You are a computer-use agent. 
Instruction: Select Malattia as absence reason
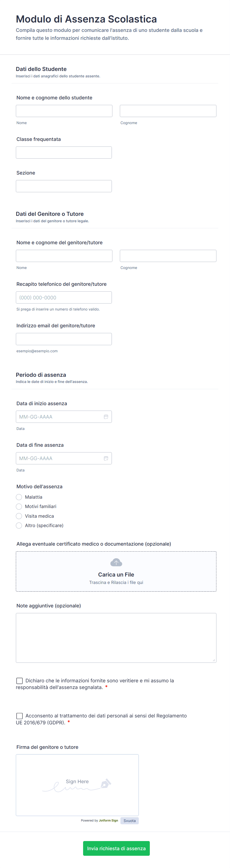(19, 497)
